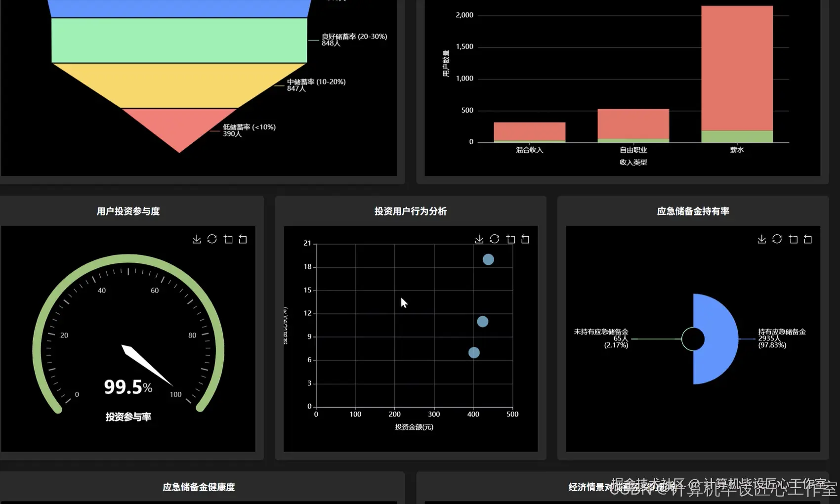Select the red 低储蓄率 (<10%) funnel segment

coord(179,126)
